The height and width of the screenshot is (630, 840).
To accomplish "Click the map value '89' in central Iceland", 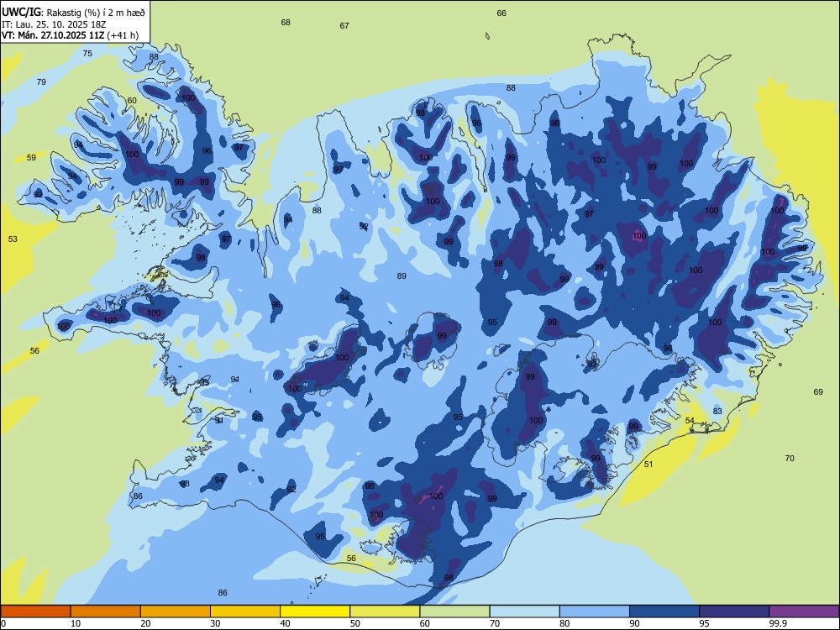I will [402, 276].
